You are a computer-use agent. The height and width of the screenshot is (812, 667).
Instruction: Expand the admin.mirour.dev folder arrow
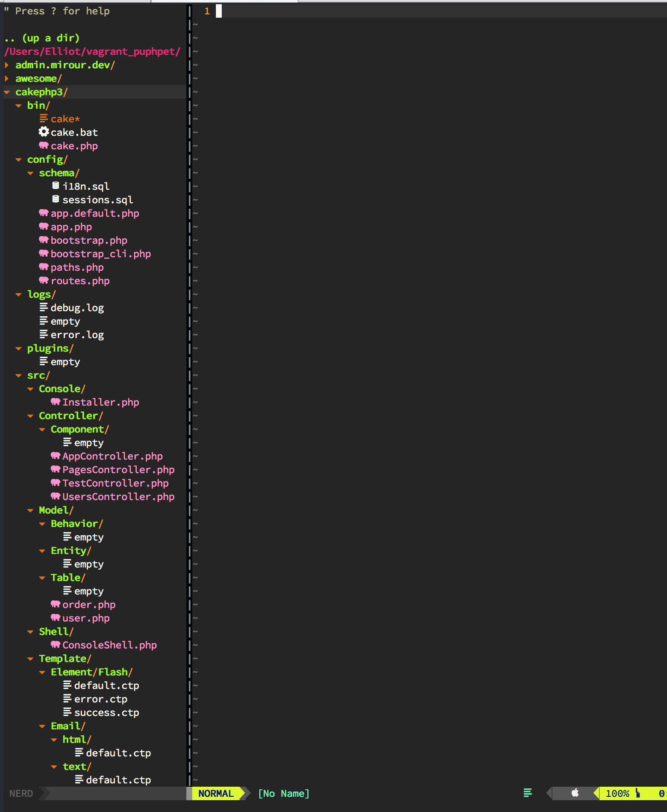point(7,65)
